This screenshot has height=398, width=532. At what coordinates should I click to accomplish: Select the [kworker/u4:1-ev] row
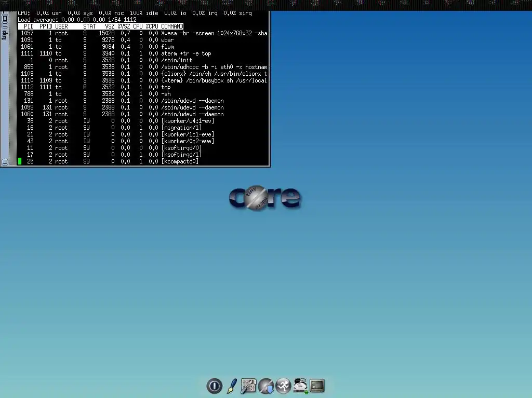coord(143,121)
